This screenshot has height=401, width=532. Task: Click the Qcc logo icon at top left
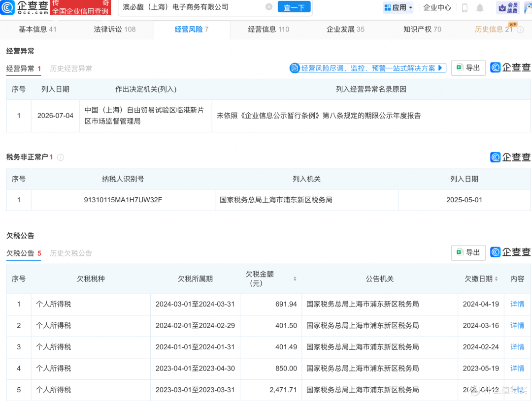7,7
